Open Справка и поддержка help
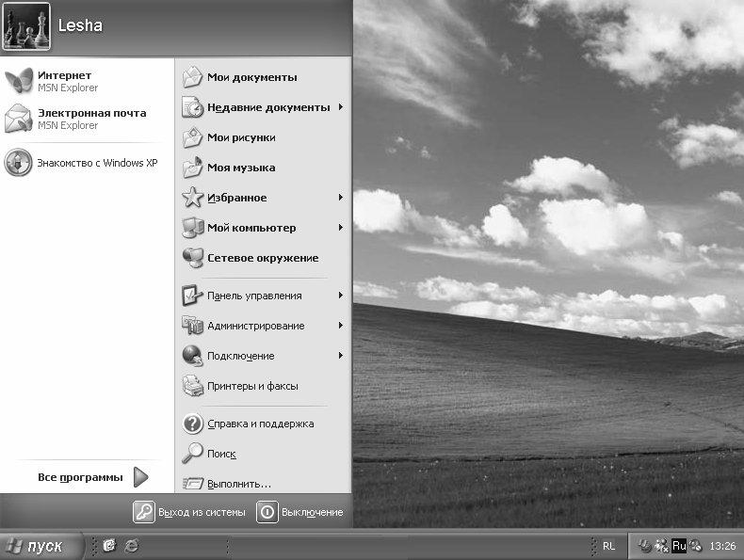Screen dimensions: 744x560 point(260,424)
